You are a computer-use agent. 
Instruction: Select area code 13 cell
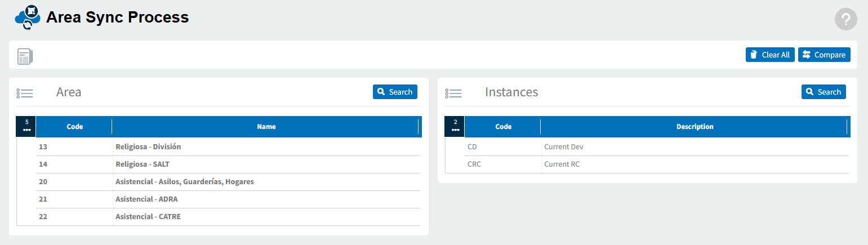point(74,146)
